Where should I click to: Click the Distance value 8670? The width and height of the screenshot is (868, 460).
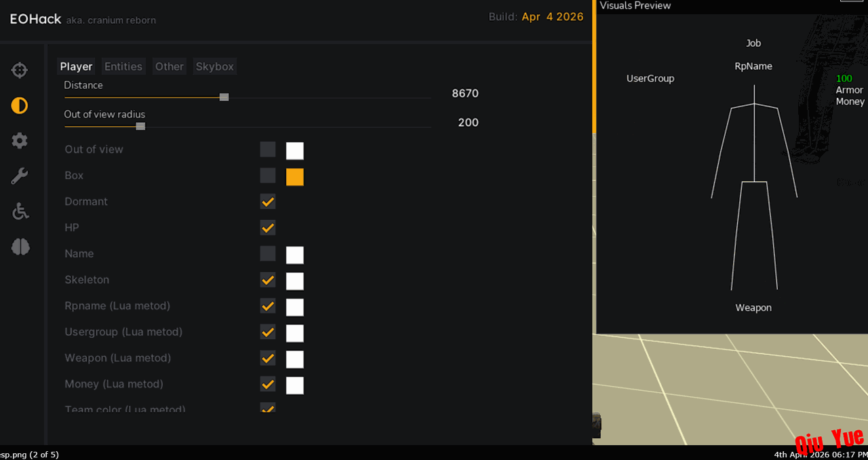pos(465,94)
